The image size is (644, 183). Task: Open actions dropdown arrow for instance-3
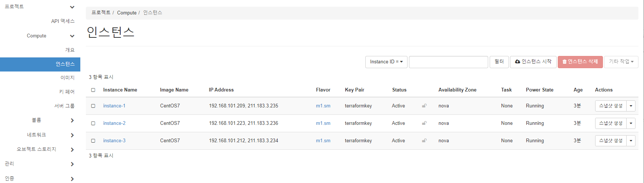pyautogui.click(x=631, y=141)
